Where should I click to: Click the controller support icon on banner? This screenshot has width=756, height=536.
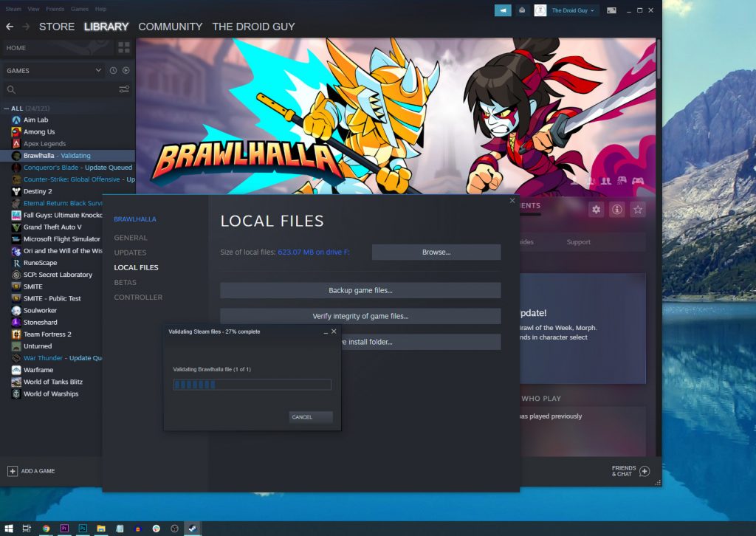click(638, 181)
